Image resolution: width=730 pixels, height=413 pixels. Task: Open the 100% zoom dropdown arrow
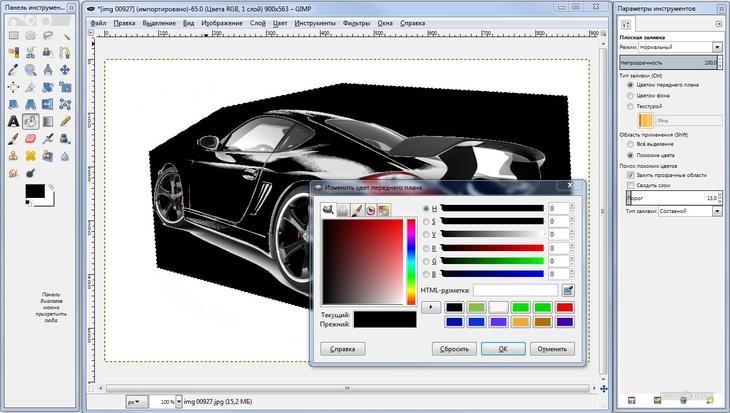click(179, 401)
